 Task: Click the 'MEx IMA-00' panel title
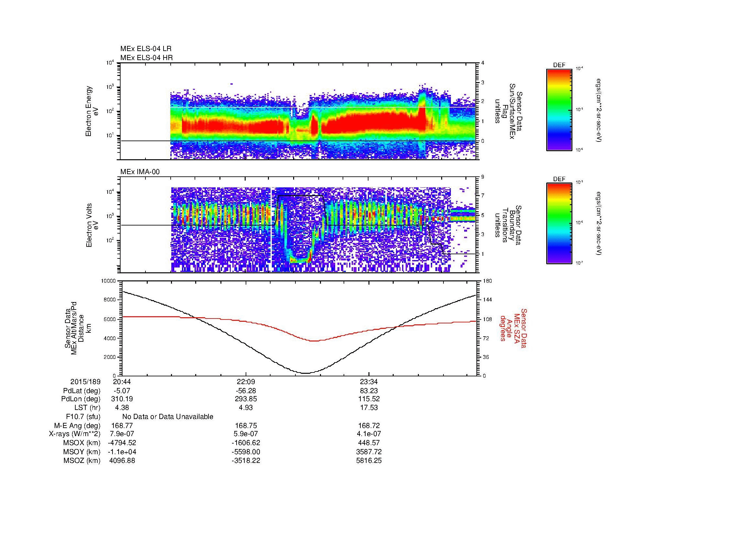coord(140,172)
